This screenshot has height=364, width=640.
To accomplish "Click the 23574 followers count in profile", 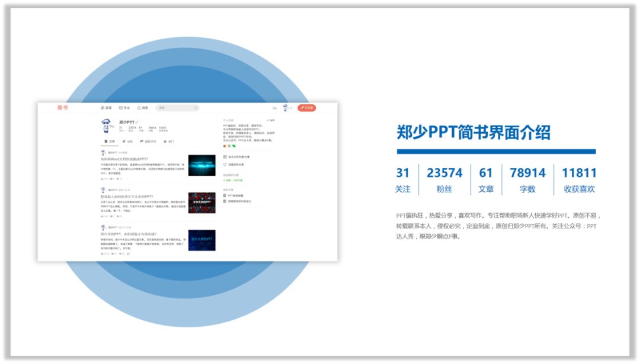I will click(132, 129).
